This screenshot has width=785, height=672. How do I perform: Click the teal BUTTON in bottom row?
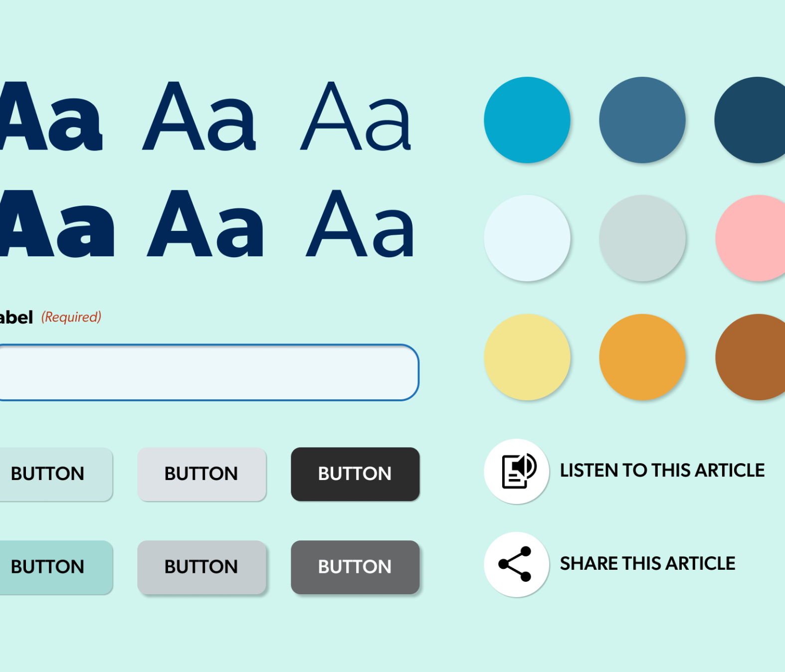pyautogui.click(x=50, y=567)
